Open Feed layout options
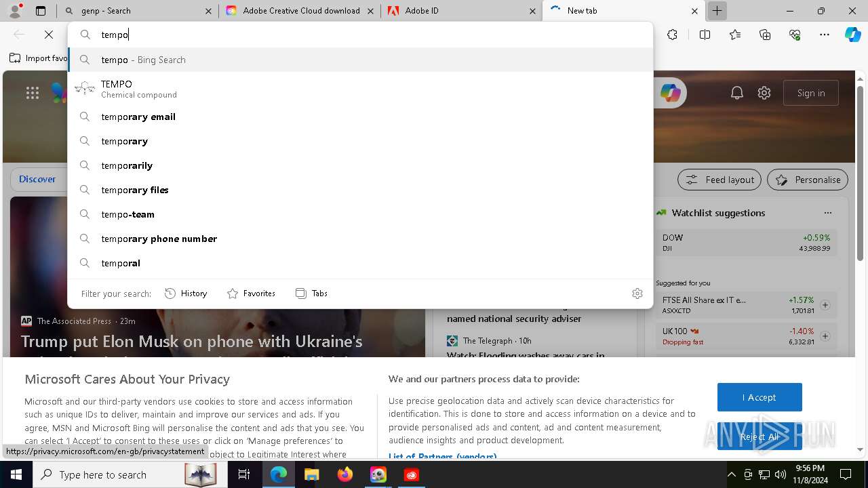Screen dimensions: 868x488 [719, 180]
